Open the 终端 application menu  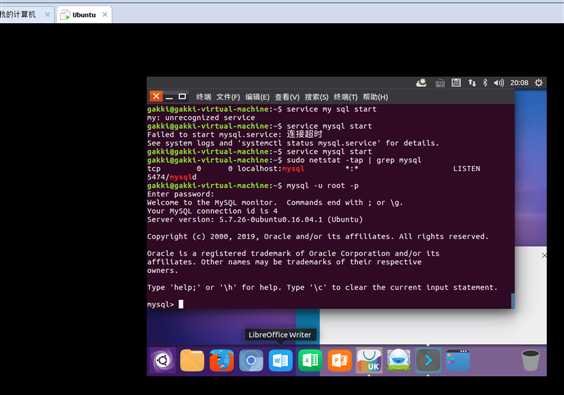coord(204,97)
